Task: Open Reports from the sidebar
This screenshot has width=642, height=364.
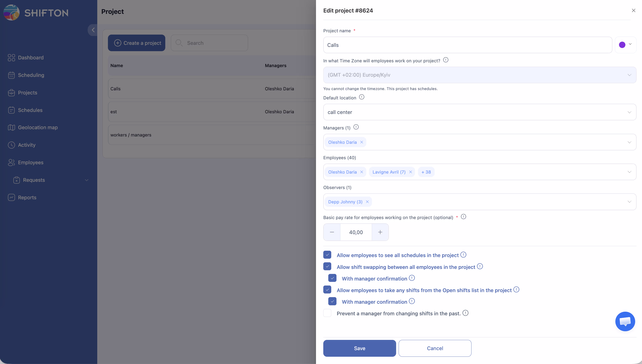Action: tap(27, 197)
